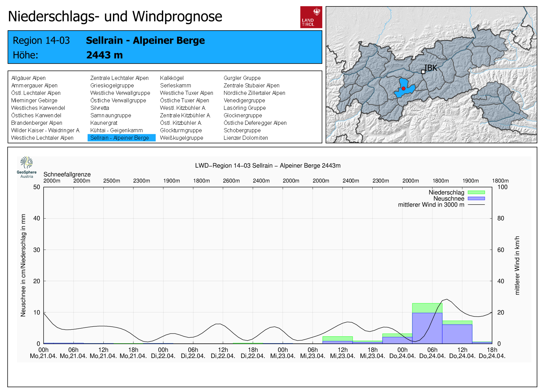Screen dimensions: 544x392
Task: Select Weißkugelgruppe from the region list
Action: coord(182,138)
